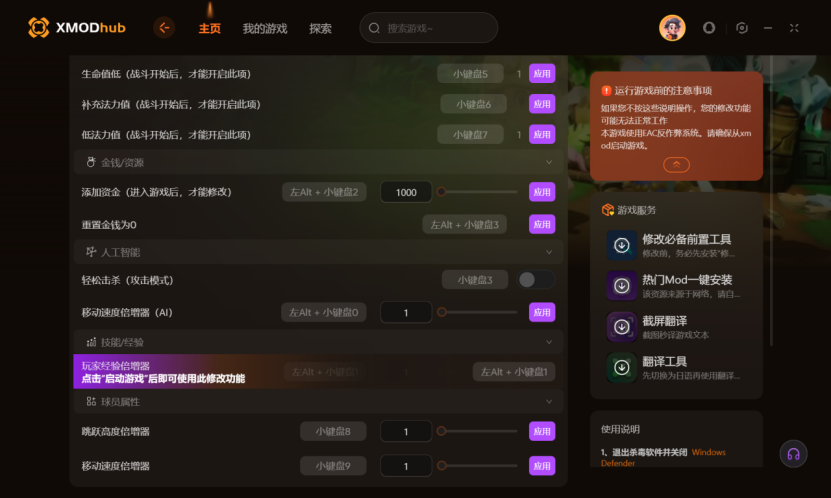Click download icon for 修改必备前置工具
Viewport: 831px width, 498px height.
622,245
